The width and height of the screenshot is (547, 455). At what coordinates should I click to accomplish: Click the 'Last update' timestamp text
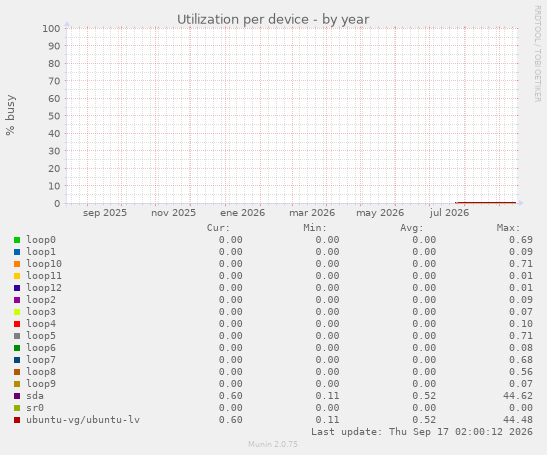tap(422, 432)
